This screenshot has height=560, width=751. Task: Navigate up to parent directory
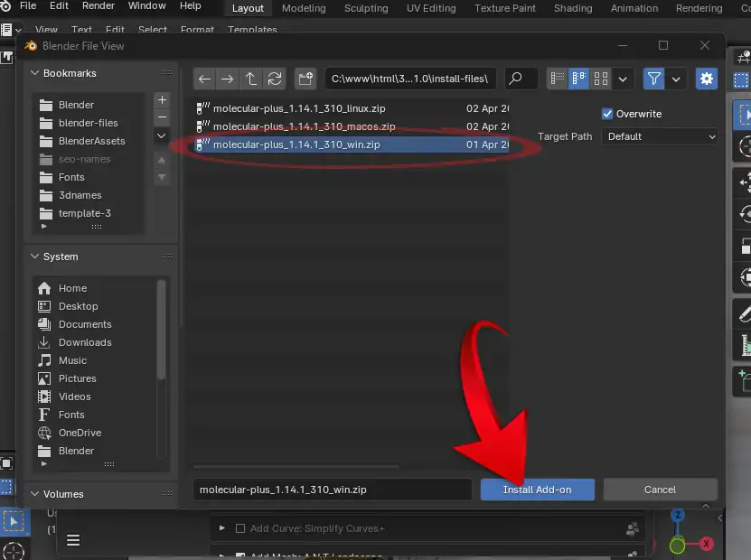coord(250,79)
